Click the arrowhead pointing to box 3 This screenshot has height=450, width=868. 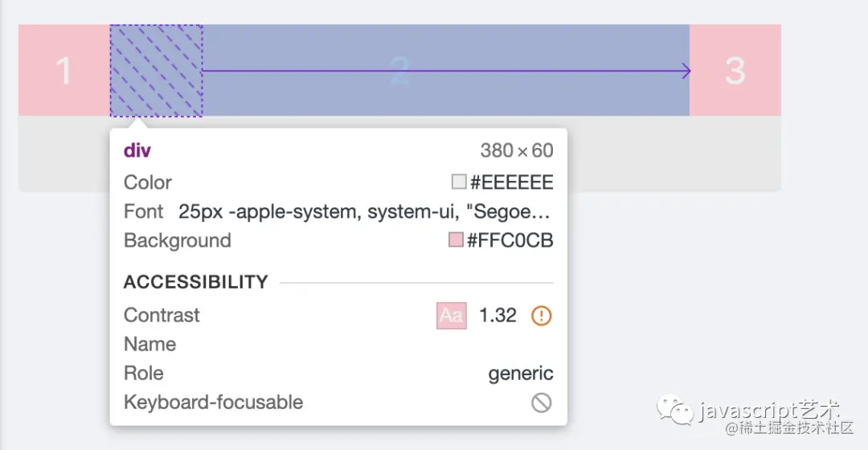pyautogui.click(x=686, y=71)
